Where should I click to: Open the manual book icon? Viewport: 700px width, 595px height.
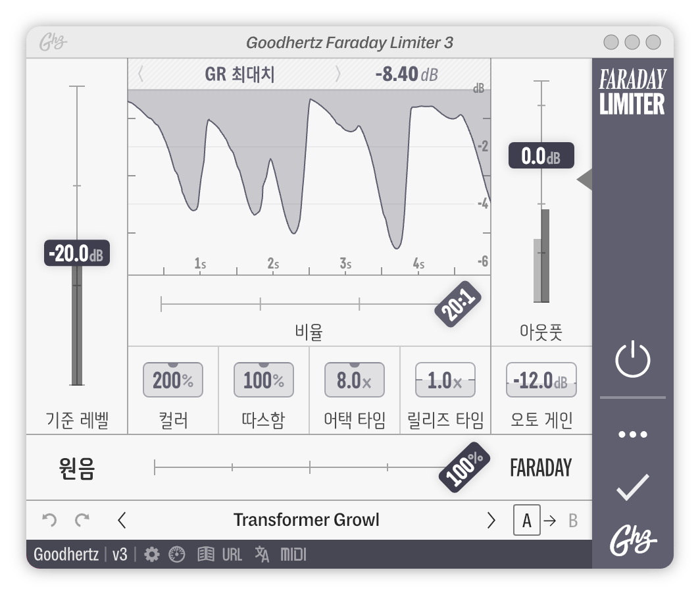point(206,554)
